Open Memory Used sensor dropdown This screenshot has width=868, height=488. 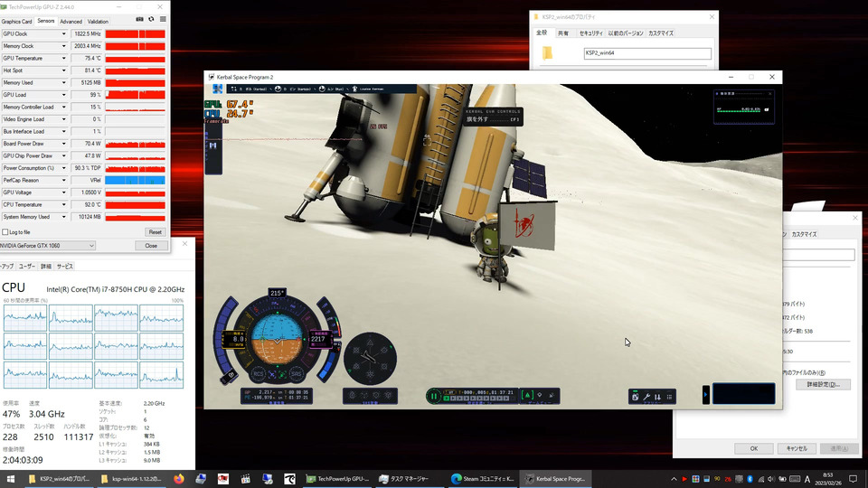pyautogui.click(x=63, y=82)
